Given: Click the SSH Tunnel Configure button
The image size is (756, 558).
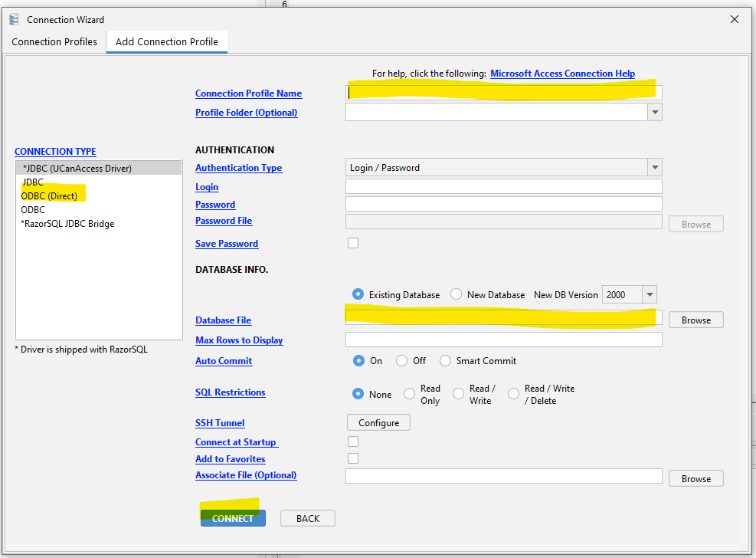Looking at the screenshot, I should pyautogui.click(x=378, y=422).
